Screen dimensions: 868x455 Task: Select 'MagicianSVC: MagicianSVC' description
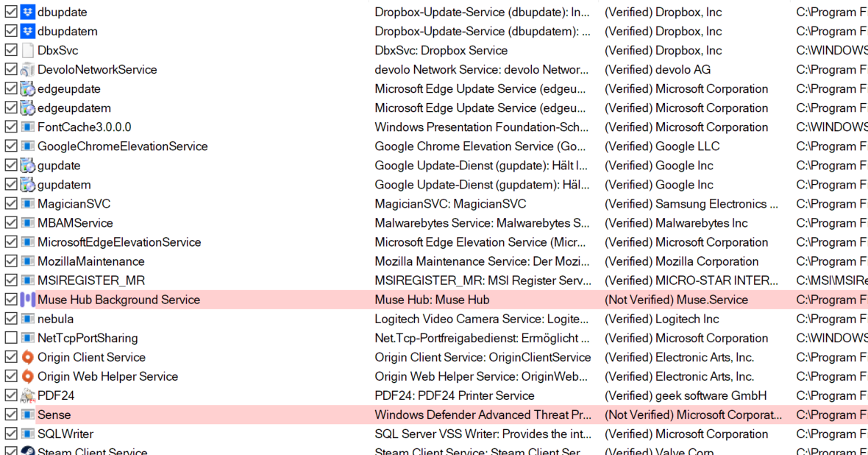(x=451, y=204)
